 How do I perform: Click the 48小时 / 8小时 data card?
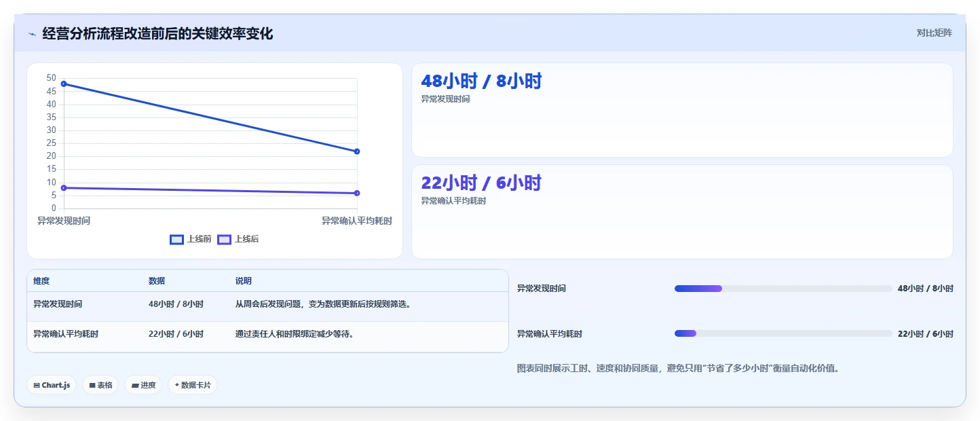(682, 110)
